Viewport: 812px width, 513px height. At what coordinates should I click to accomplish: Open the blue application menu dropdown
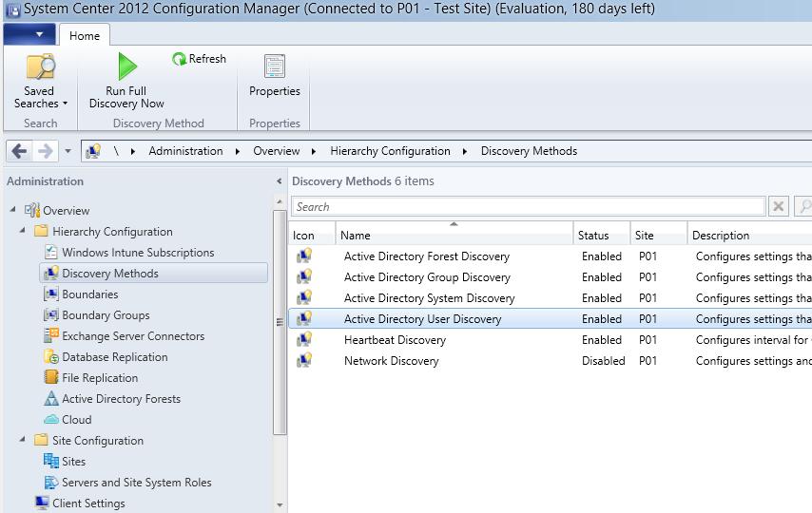(x=29, y=34)
